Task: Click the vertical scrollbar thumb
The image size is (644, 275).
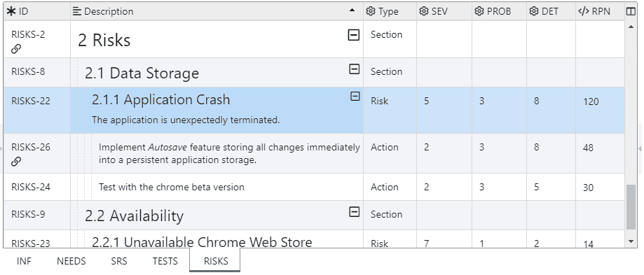Action: (631, 207)
